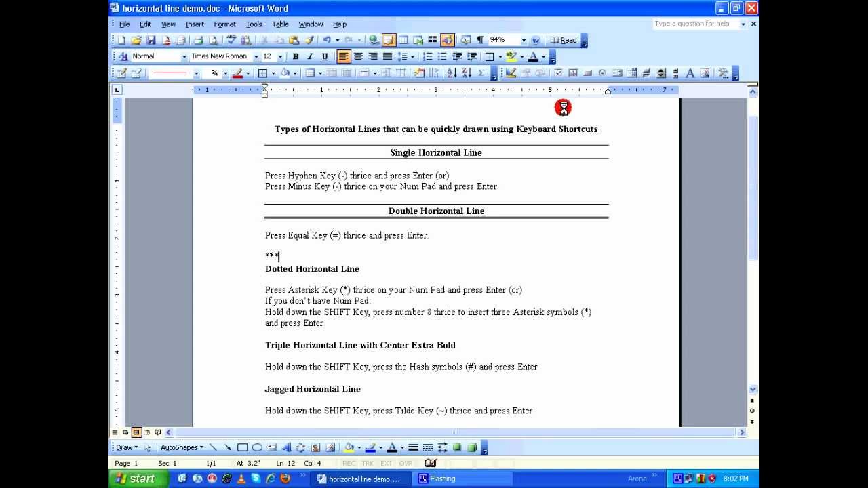868x488 pixels.
Task: Select the Rectangle drawing tool
Action: 243,447
